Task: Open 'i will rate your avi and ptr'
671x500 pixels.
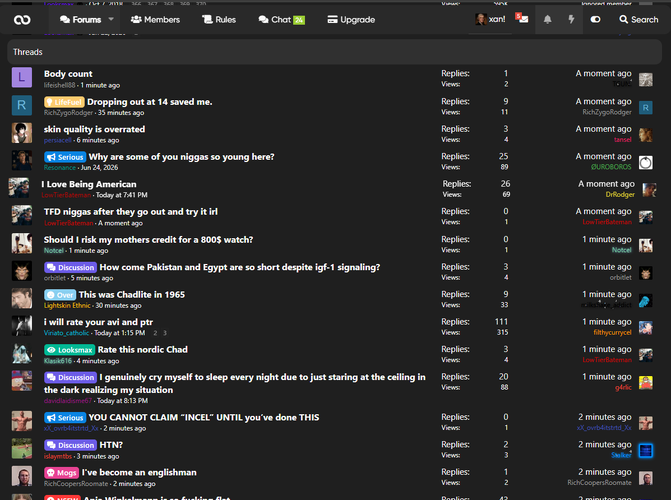Action: 98,322
